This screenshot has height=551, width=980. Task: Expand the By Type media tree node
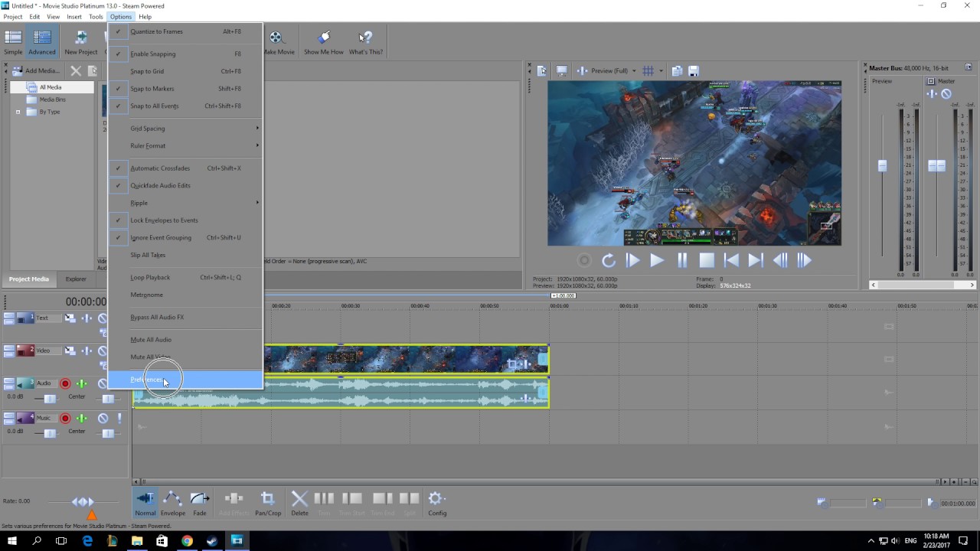pyautogui.click(x=18, y=112)
